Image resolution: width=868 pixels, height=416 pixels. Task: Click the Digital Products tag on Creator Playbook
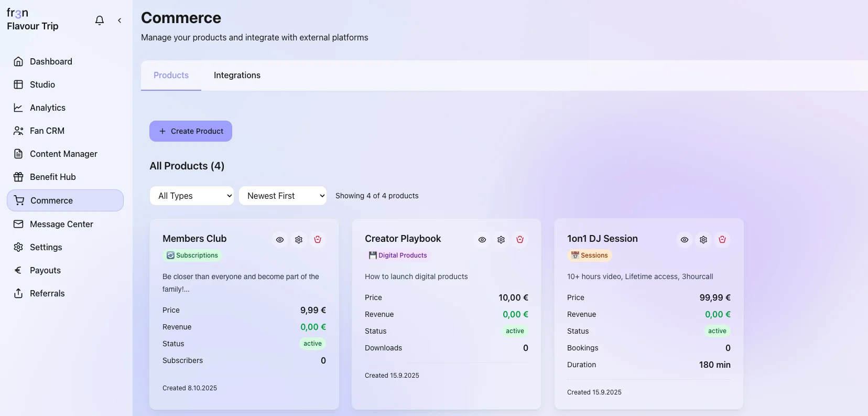398,255
